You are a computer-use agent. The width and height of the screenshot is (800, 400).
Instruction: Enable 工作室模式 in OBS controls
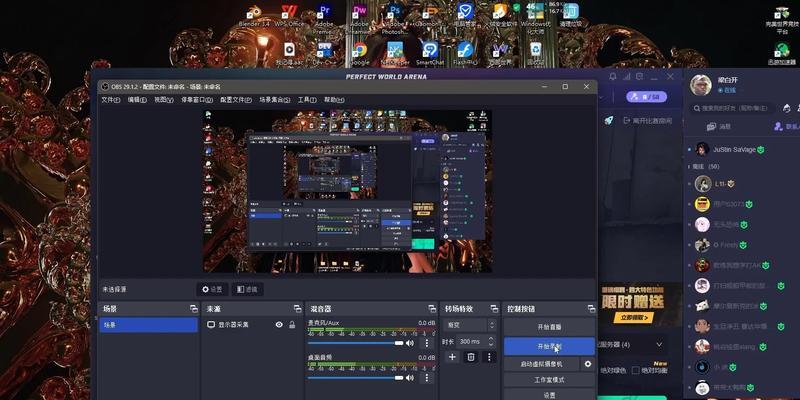point(549,380)
